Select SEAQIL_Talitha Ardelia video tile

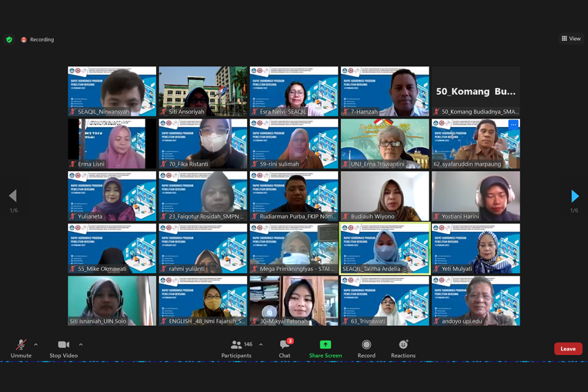click(384, 248)
